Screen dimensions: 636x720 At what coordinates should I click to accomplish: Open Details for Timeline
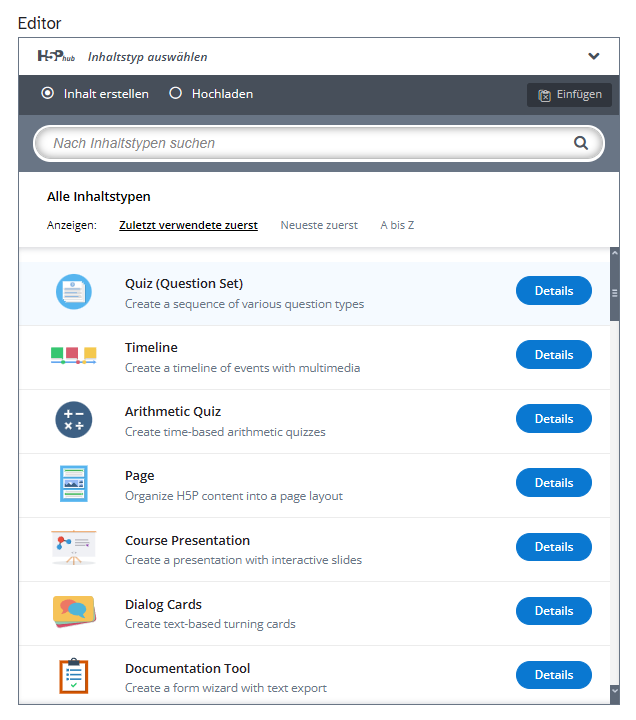coord(554,354)
